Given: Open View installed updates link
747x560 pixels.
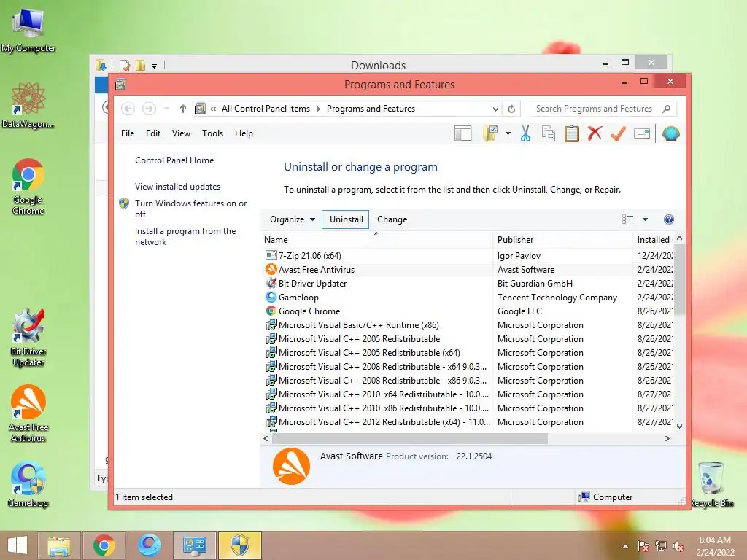Looking at the screenshot, I should point(178,187).
